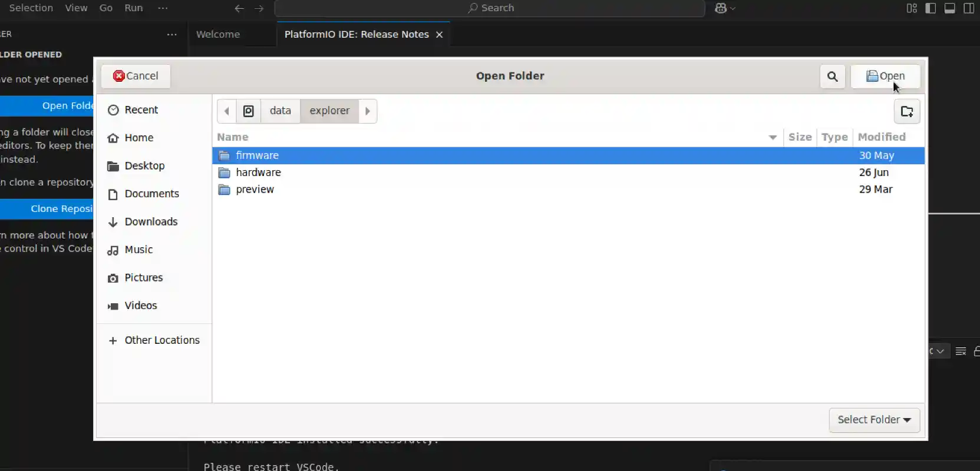Open Videos in the sidebar
980x471 pixels.
click(154, 306)
